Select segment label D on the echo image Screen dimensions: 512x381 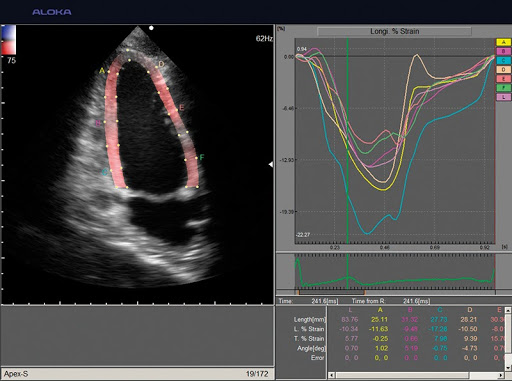point(161,64)
